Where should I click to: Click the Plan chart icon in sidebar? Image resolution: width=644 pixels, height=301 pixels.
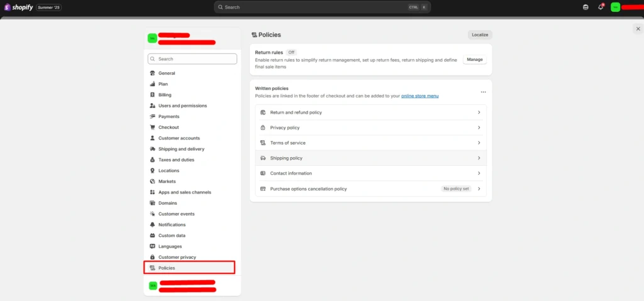pos(152,84)
